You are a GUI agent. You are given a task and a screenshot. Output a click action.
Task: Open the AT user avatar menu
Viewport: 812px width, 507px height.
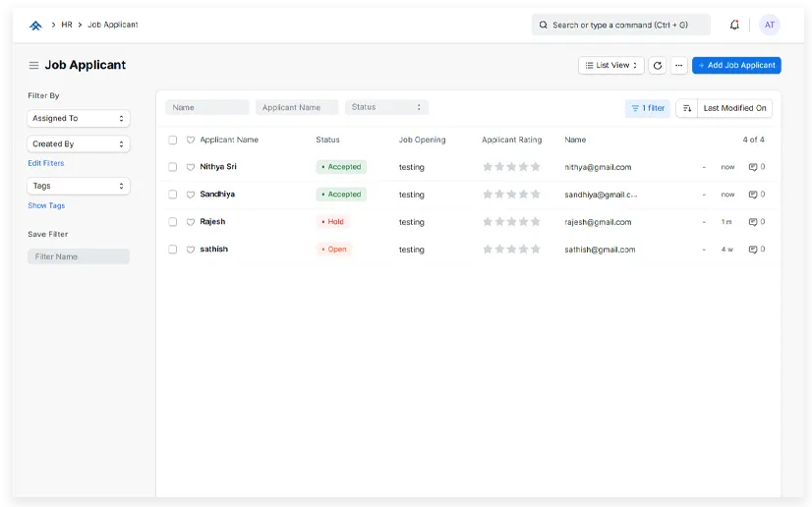click(769, 25)
